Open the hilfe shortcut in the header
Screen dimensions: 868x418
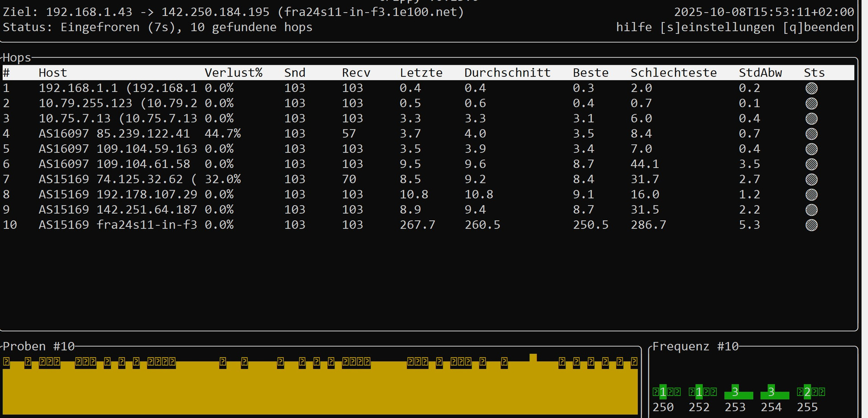[x=634, y=27]
